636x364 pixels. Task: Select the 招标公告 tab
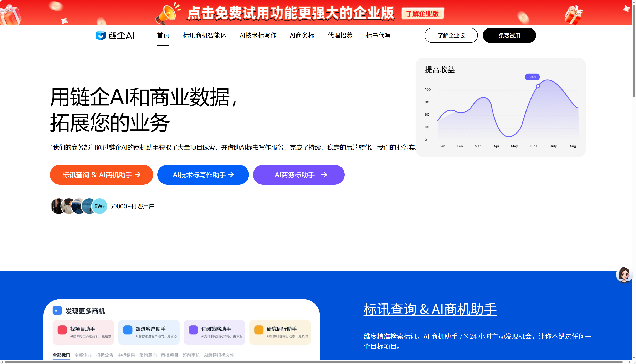(104, 355)
